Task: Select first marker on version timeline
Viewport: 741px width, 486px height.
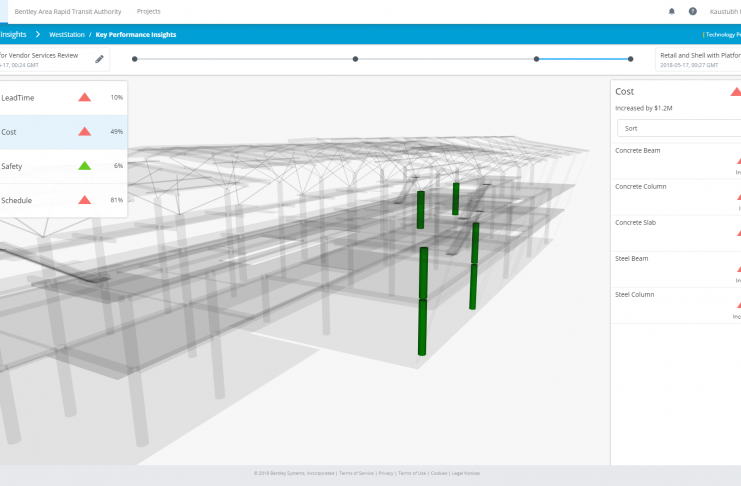Action: point(135,59)
